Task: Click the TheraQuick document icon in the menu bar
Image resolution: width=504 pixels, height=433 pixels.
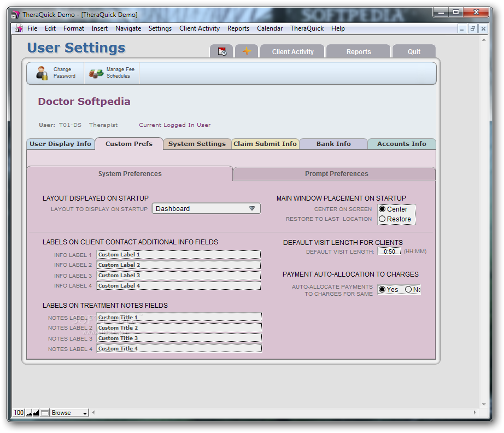Action: [19, 28]
